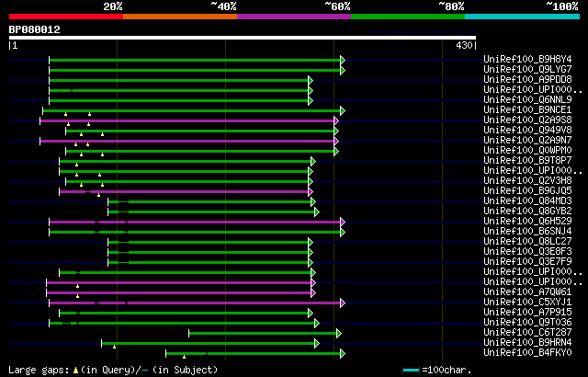Viewport: 588px width, 377px height.
Task: Open hit UniRef100_Q6NNL9
Action: coord(527,100)
